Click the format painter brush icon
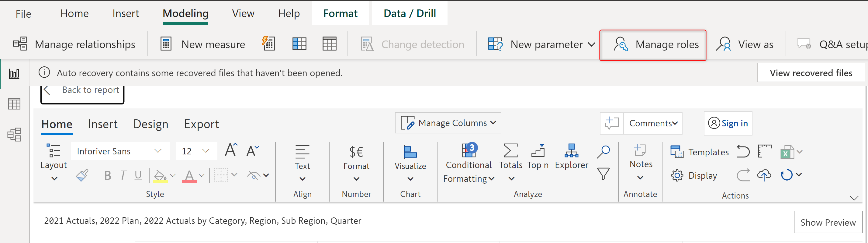Image resolution: width=868 pixels, height=243 pixels. pyautogui.click(x=82, y=175)
